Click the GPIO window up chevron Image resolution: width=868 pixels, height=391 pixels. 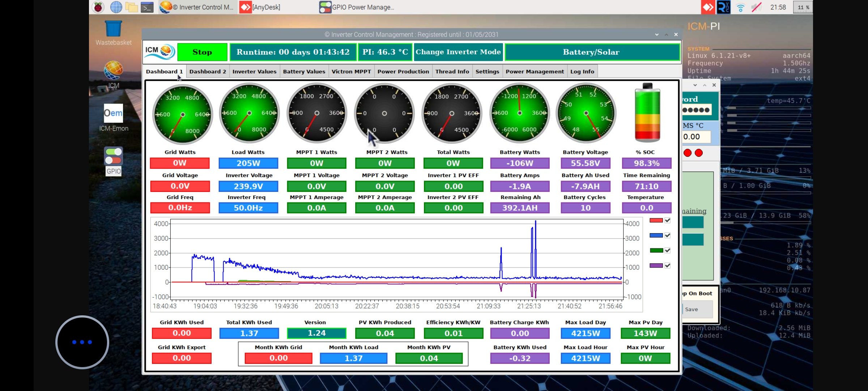pos(705,85)
